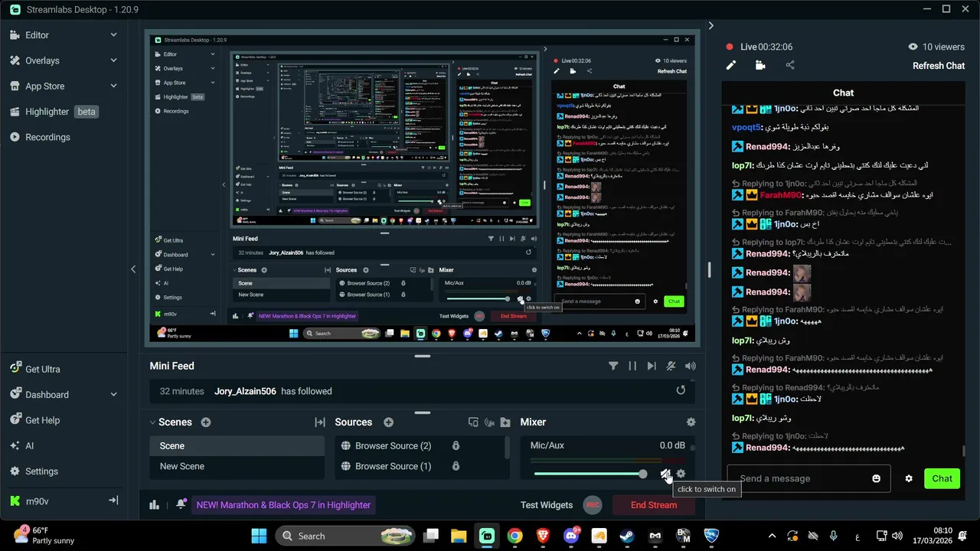Screen dimensions: 980x551
Task: Refresh the Jory_Alzain506 follow event
Action: pyautogui.click(x=681, y=390)
